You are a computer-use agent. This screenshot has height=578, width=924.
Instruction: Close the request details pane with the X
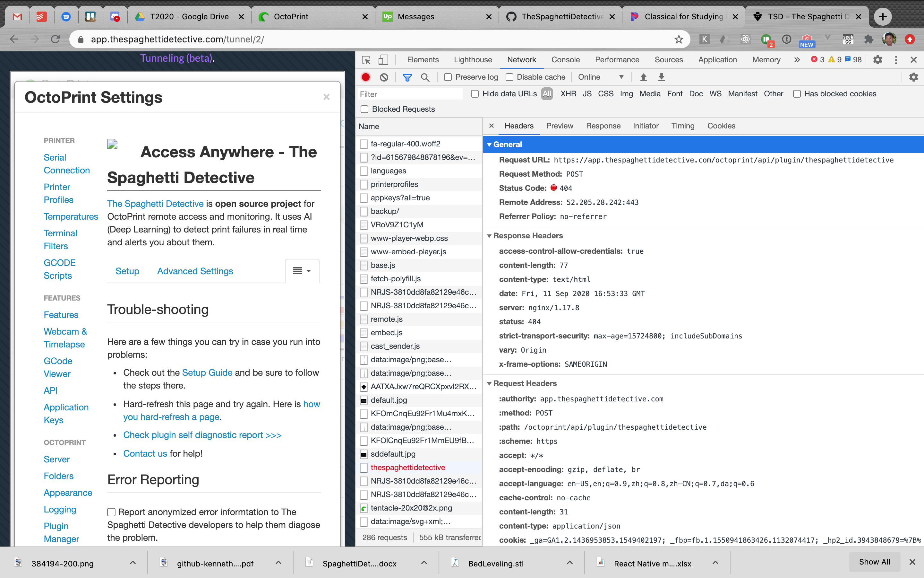(492, 126)
